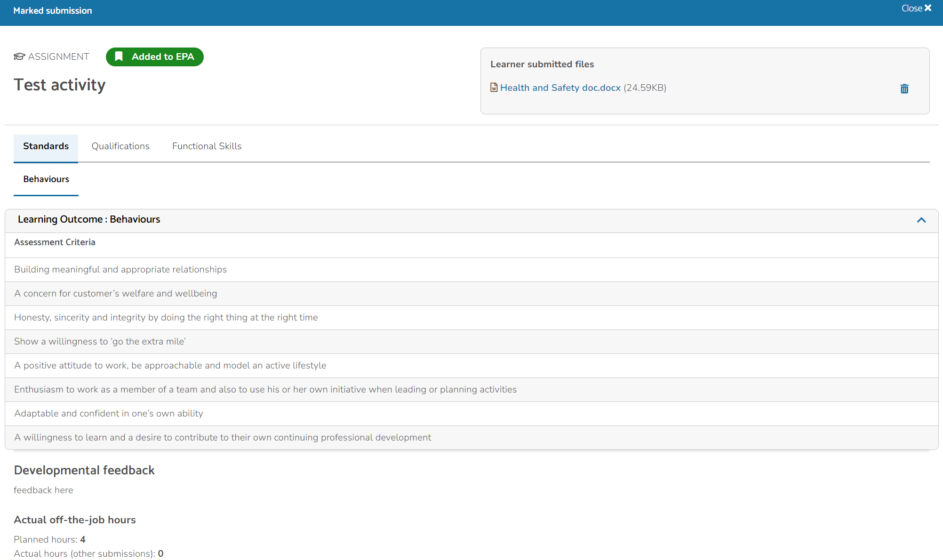Expand the Assessment Criteria header row
The image size is (943, 560).
[55, 242]
